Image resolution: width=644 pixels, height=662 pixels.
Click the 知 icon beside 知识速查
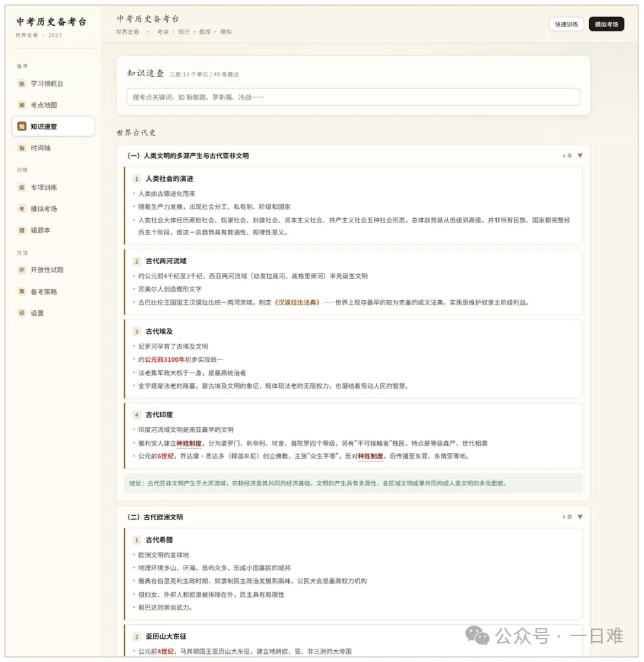point(21,126)
